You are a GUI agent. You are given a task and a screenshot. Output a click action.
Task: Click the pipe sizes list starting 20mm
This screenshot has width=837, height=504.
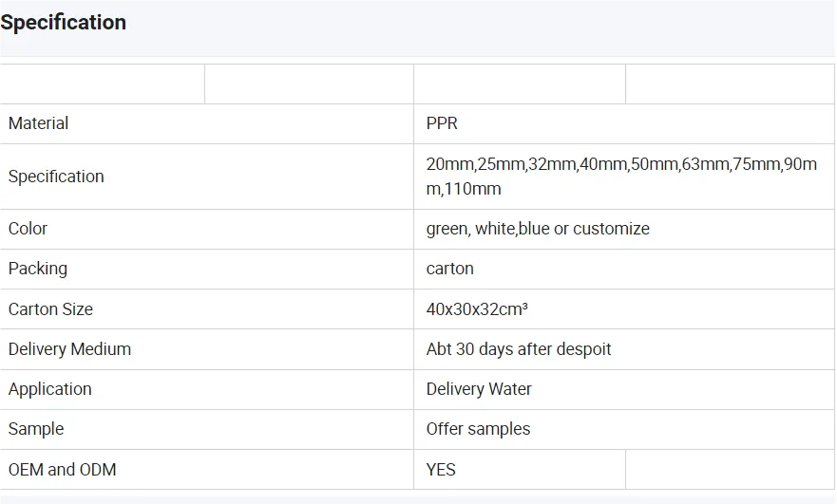point(621,177)
